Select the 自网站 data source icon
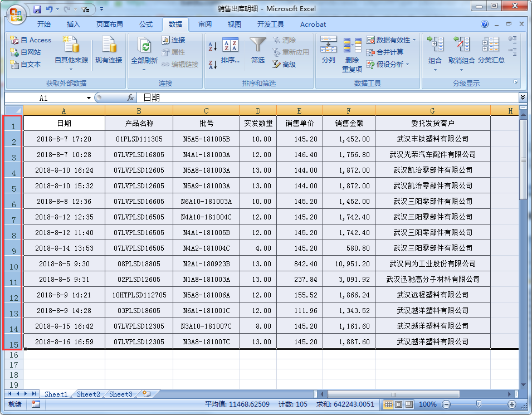Image resolution: width=532 pixels, height=415 pixels. pos(30,50)
